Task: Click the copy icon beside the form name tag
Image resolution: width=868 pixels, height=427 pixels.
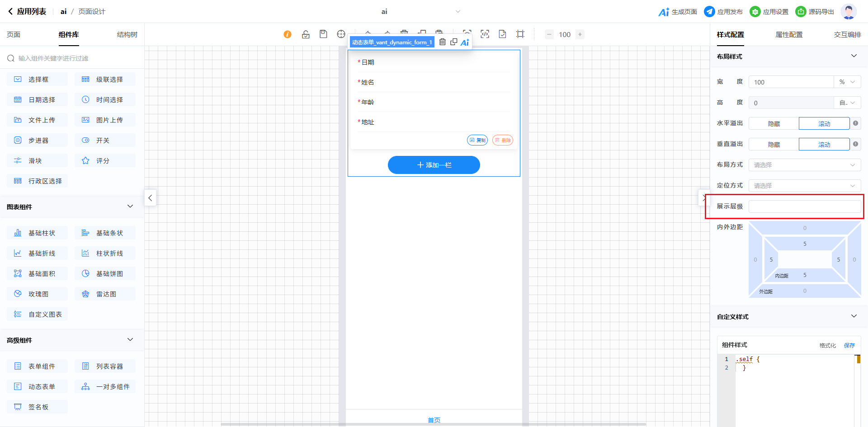Action: tap(453, 42)
